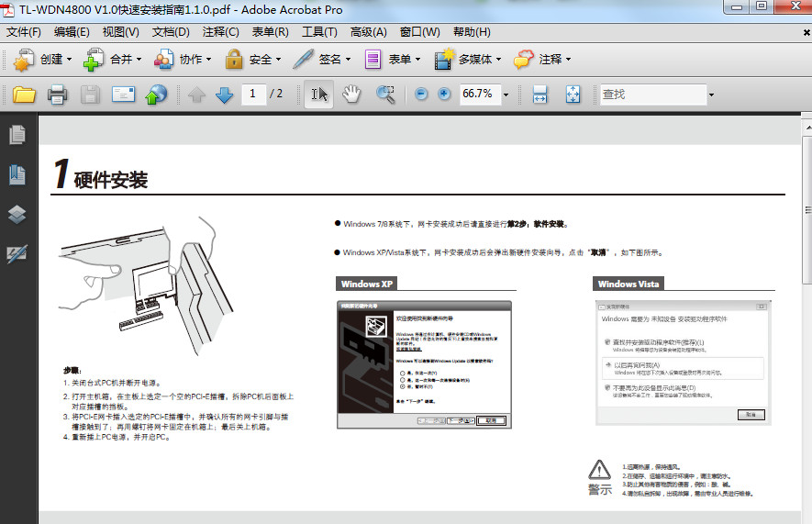Image resolution: width=812 pixels, height=524 pixels.
Task: Click the vertical scrollbar thumb
Action: click(806, 210)
